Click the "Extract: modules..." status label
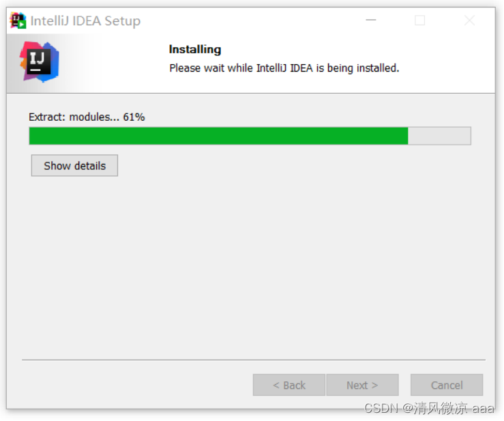 click(x=74, y=117)
